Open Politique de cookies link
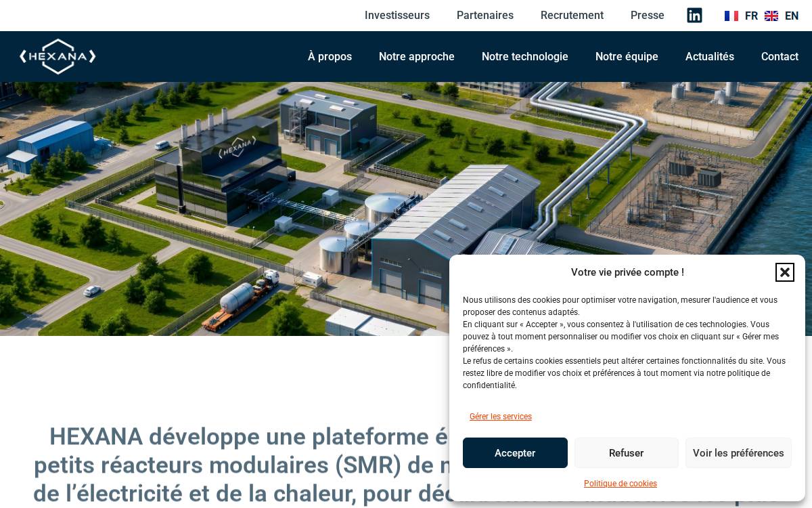This screenshot has width=812, height=508. click(x=621, y=484)
